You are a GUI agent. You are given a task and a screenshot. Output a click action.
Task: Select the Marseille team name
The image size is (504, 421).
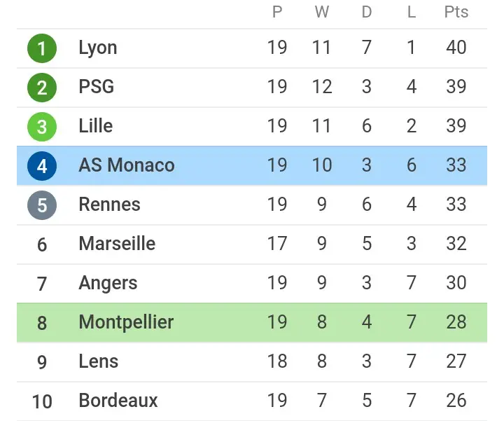pyautogui.click(x=117, y=244)
